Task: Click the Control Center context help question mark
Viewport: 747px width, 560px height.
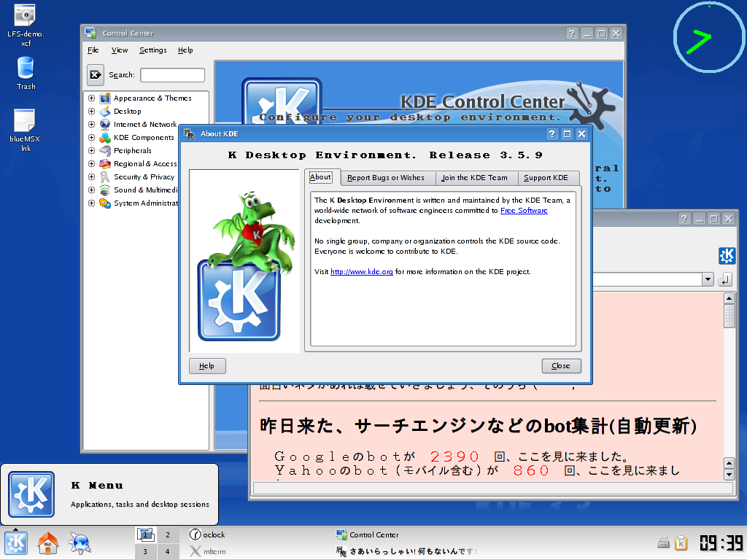Action: 572,34
